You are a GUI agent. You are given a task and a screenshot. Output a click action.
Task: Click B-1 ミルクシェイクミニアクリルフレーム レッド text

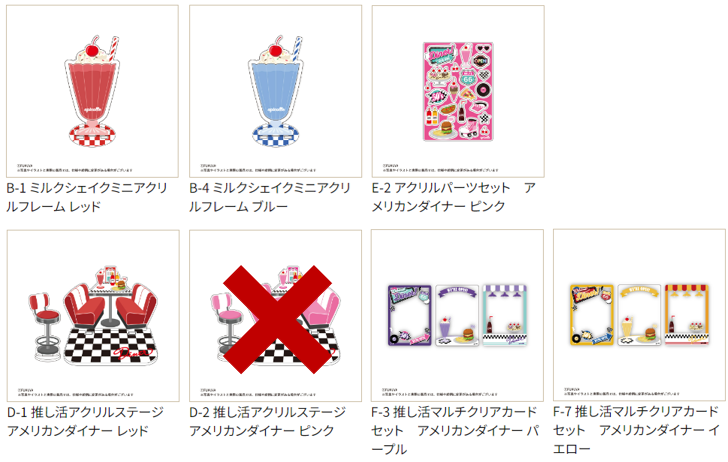(87, 197)
